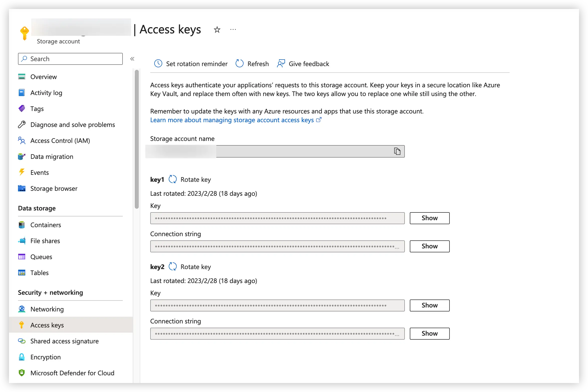Image resolution: width=588 pixels, height=392 pixels.
Task: Show the key1 Key value
Action: pos(429,218)
